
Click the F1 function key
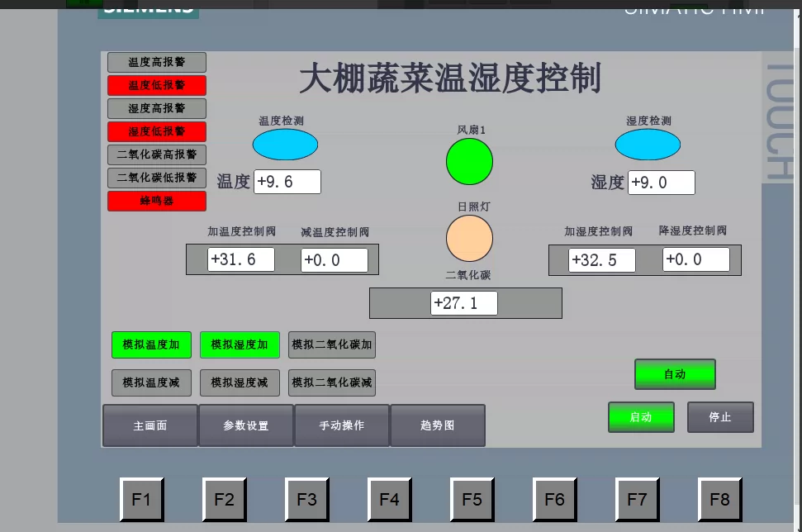(x=142, y=499)
